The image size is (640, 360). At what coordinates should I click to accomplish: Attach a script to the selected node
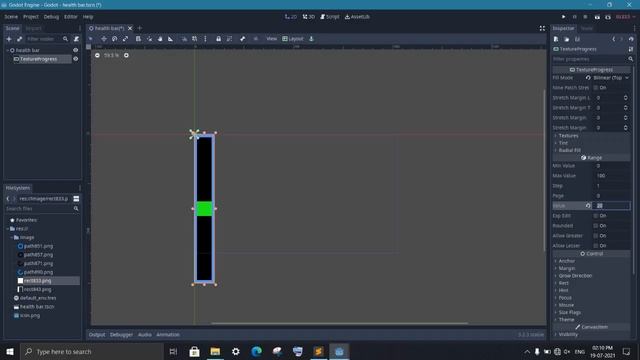pos(76,39)
